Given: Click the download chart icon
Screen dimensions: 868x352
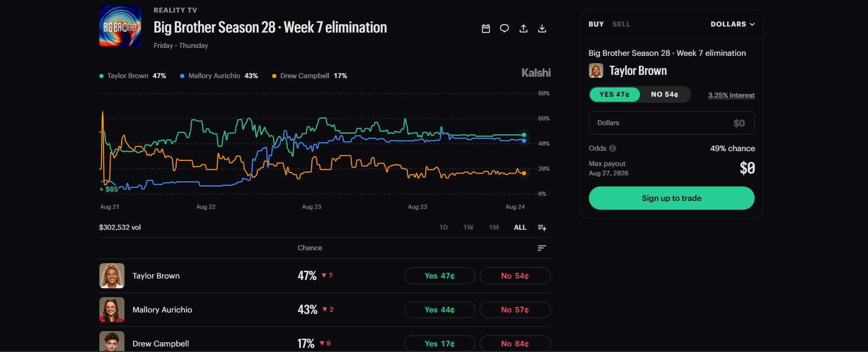Looking at the screenshot, I should (542, 29).
